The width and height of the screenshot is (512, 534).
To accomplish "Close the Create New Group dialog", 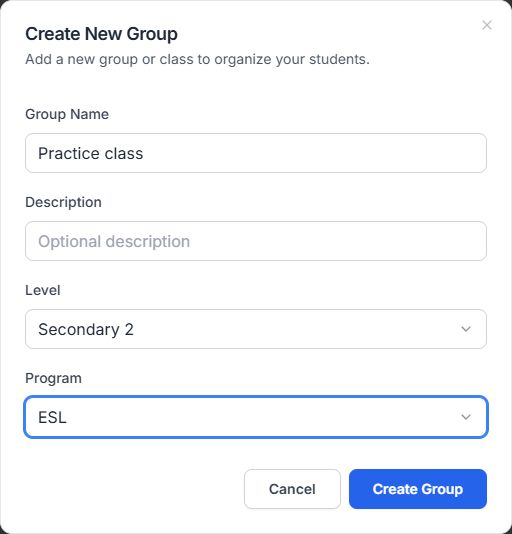I will click(x=487, y=25).
